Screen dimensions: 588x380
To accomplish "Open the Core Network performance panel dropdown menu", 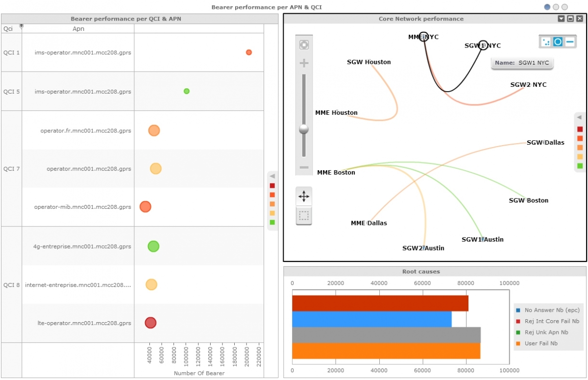I will click(x=561, y=19).
